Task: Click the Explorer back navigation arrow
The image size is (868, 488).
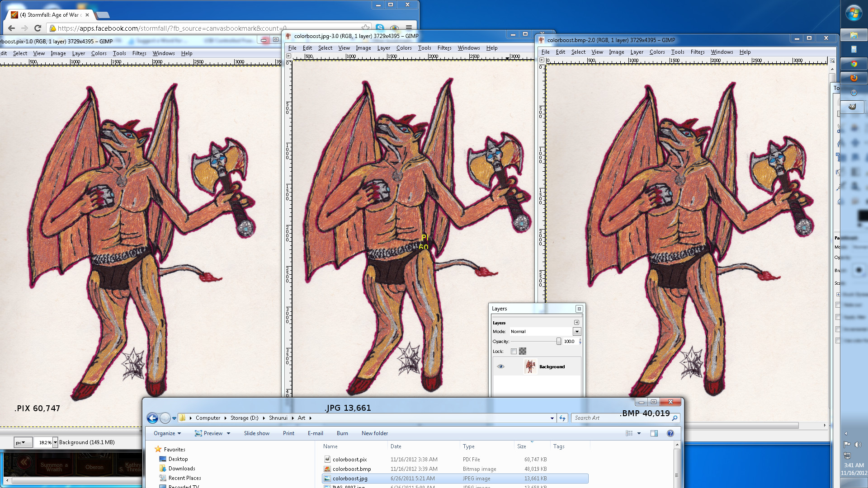Action: coord(153,418)
